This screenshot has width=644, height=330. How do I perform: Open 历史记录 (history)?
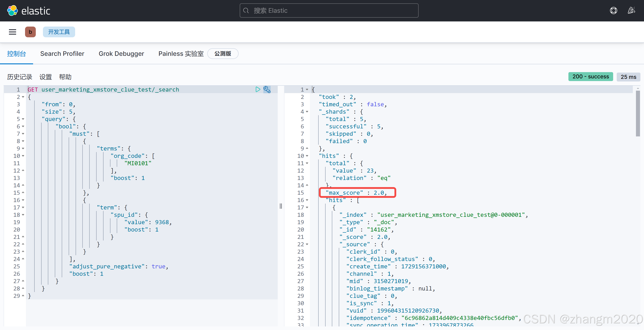tap(19, 77)
